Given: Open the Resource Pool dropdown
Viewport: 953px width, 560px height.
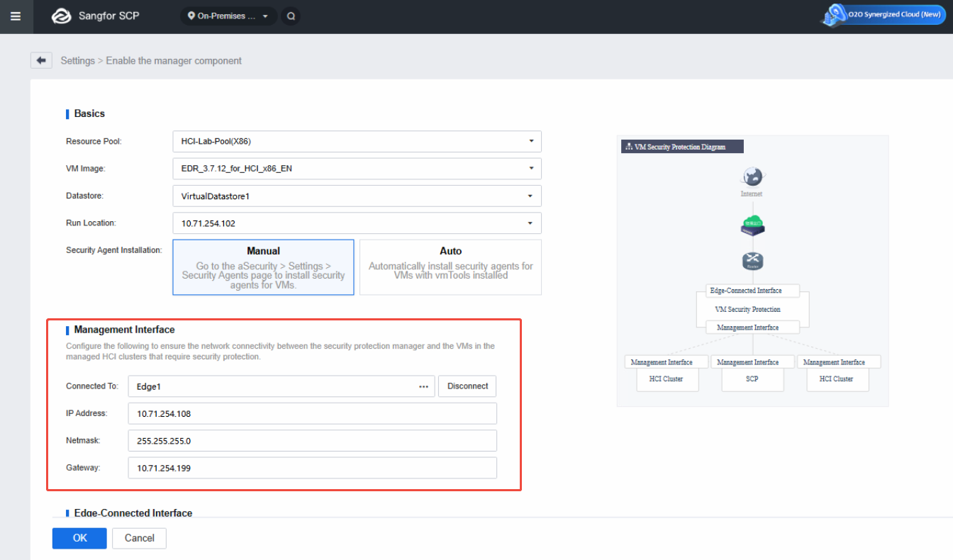Looking at the screenshot, I should pos(357,141).
